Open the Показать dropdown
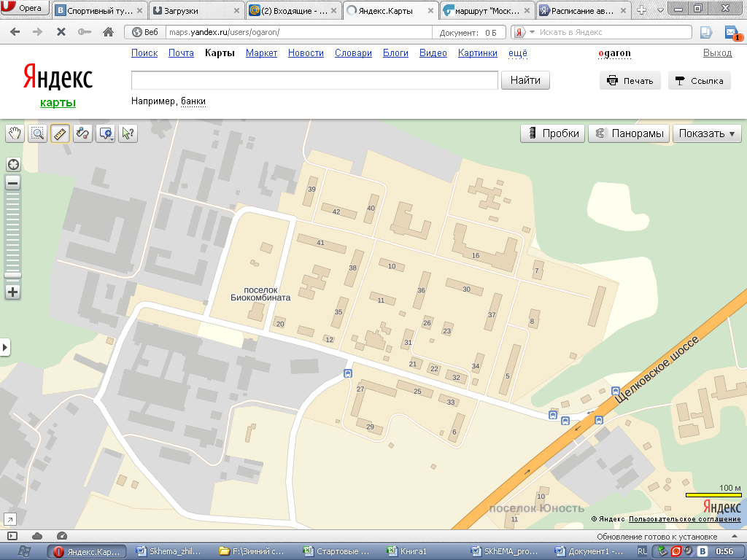The image size is (747, 560). click(707, 133)
